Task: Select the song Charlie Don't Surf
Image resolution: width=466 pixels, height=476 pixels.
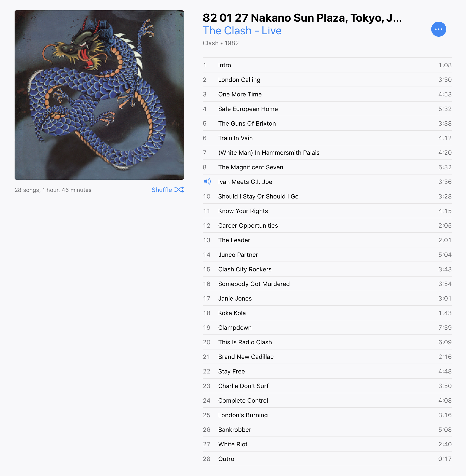Action: pos(327,386)
